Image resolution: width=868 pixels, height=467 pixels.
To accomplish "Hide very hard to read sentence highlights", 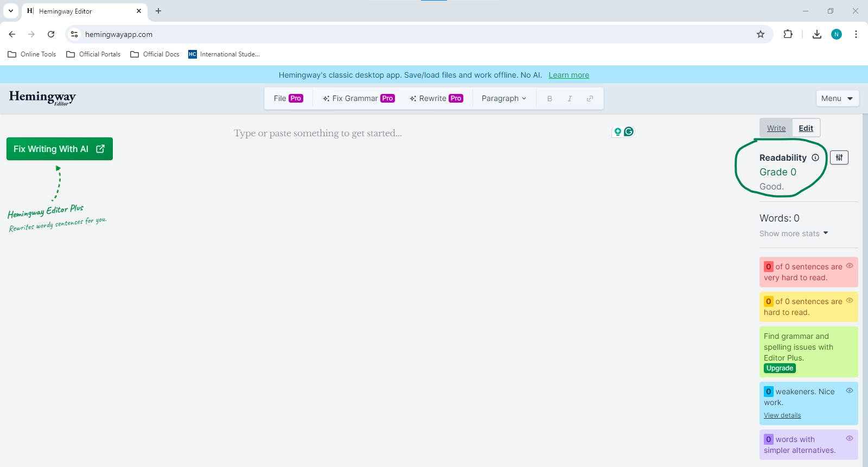I will (850, 266).
